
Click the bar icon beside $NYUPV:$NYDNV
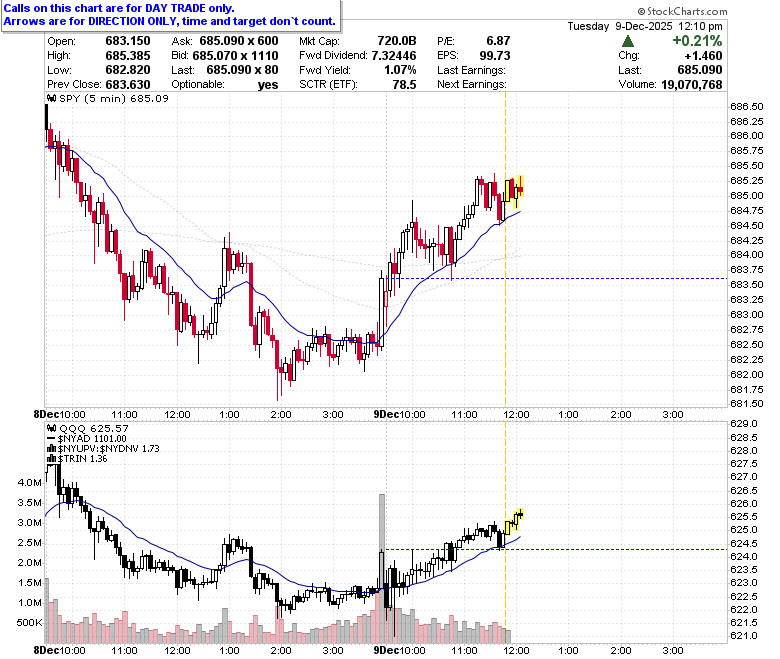tap(51, 449)
